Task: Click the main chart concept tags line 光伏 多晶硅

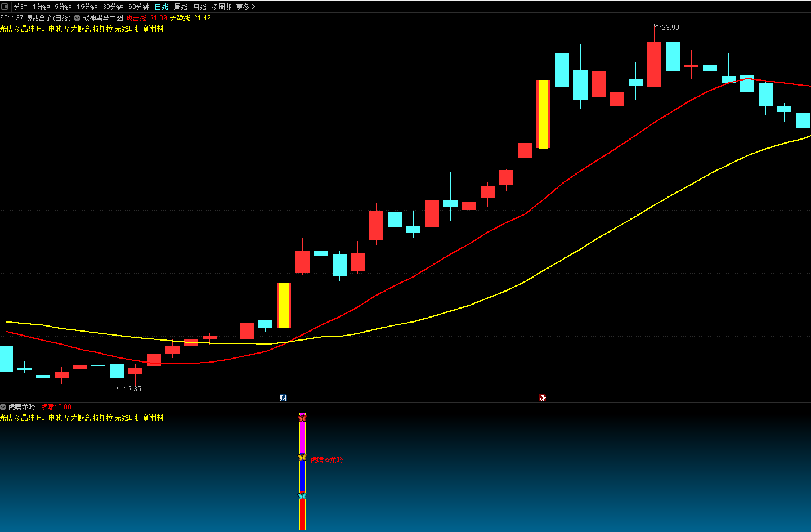Action: [x=82, y=29]
